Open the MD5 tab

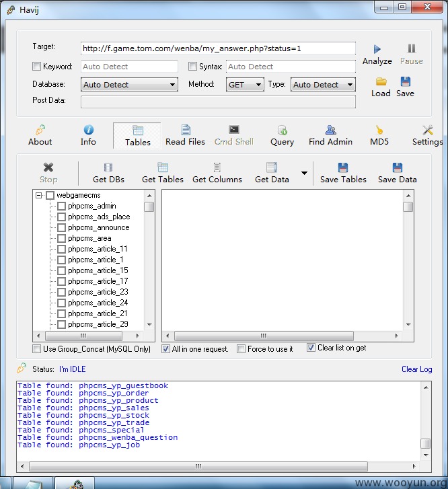379,136
